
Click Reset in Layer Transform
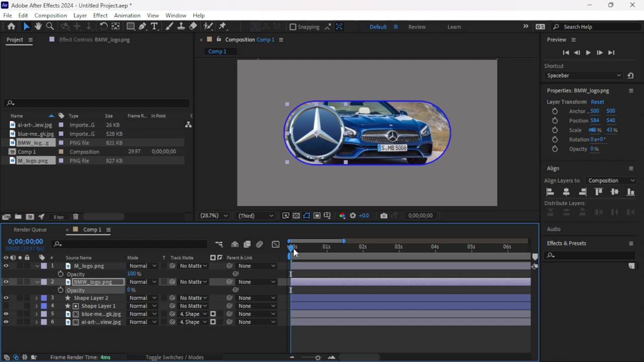pyautogui.click(x=597, y=102)
